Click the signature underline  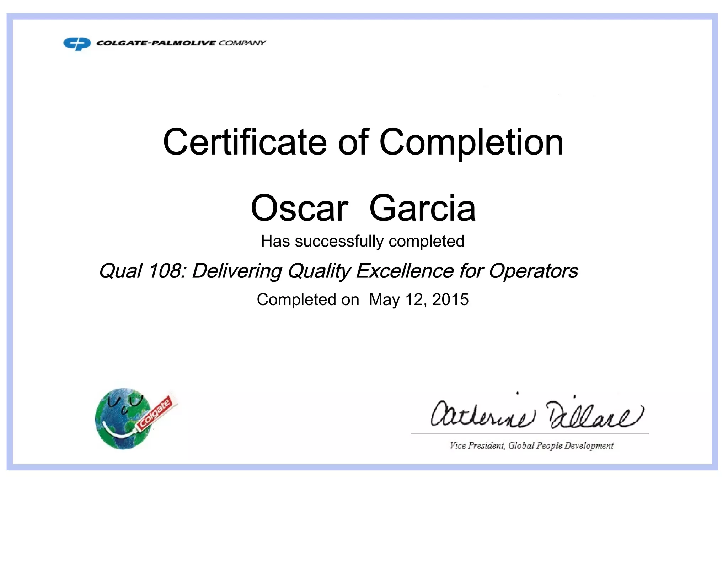(530, 433)
